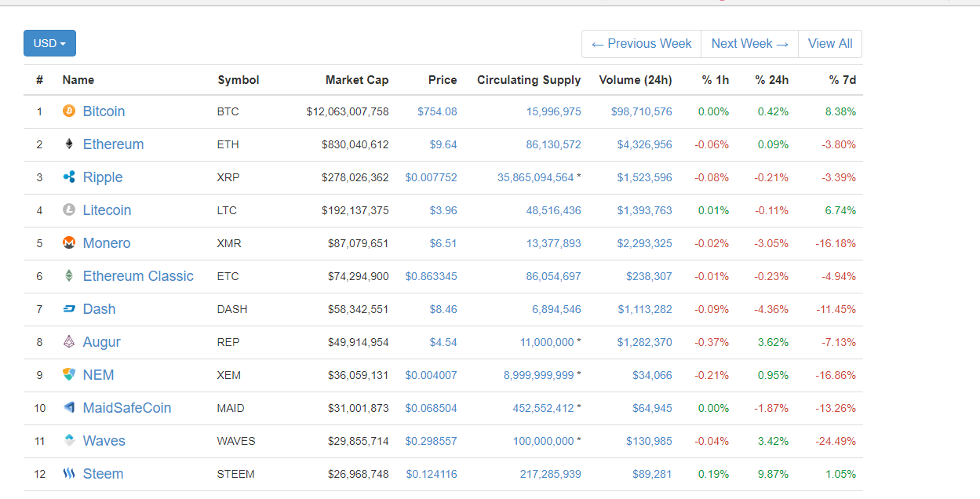Screen dimensions: 980x499
Task: Sort by % 1h column header
Action: coord(716,80)
